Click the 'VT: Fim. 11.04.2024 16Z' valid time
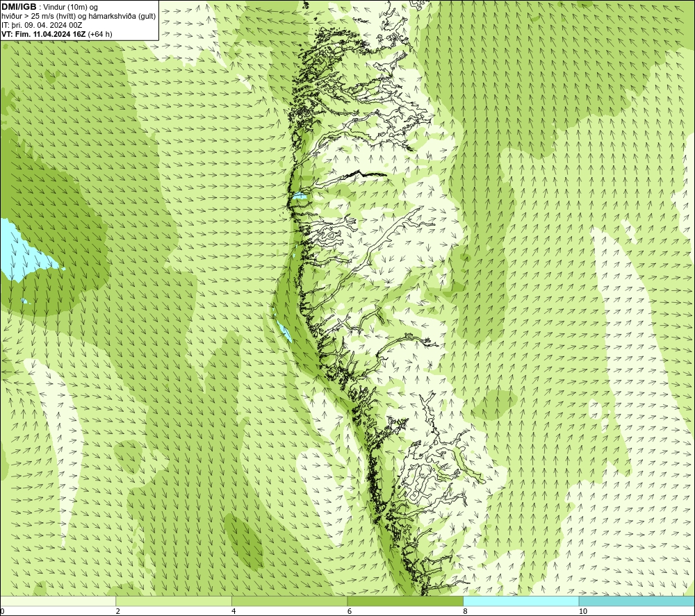Screen dimensions: 695x616 tap(44, 34)
